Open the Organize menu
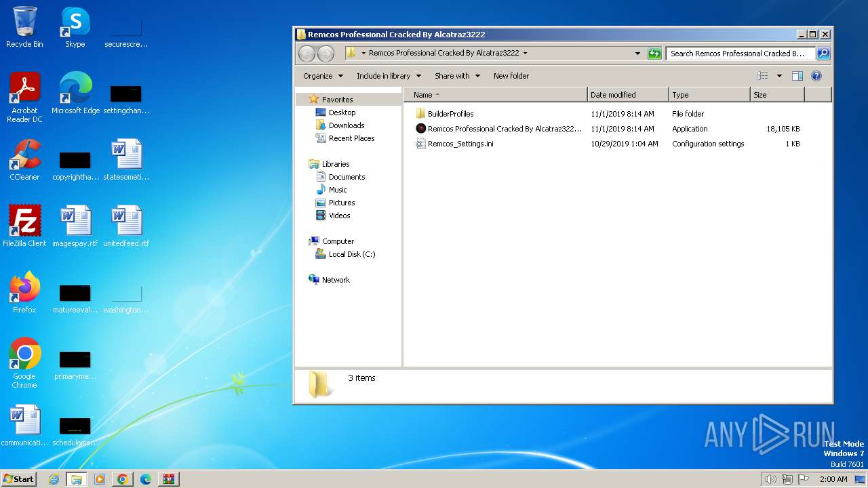The image size is (868, 488). coord(323,76)
